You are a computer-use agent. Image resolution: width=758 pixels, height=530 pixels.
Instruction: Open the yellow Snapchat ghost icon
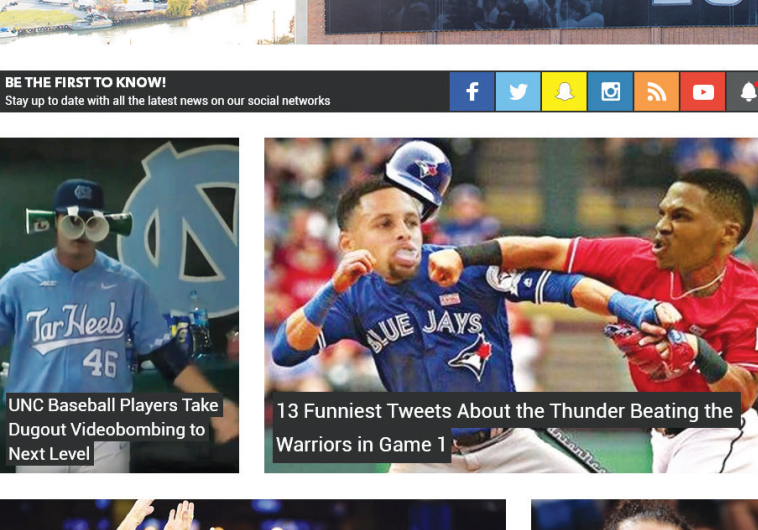pyautogui.click(x=564, y=92)
